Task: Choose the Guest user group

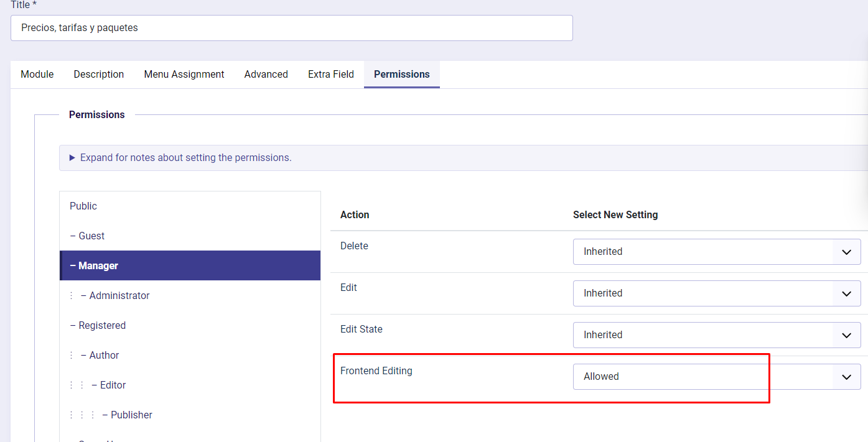Action: point(91,236)
